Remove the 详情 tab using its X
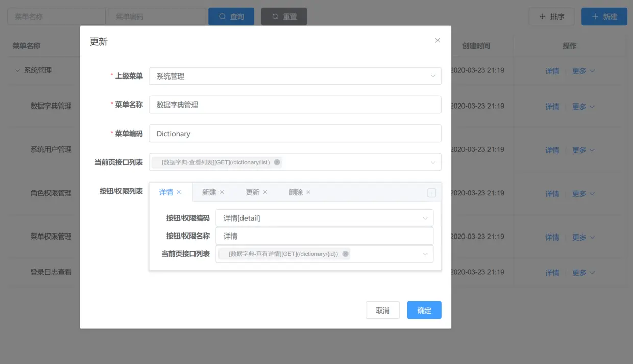 coord(179,192)
